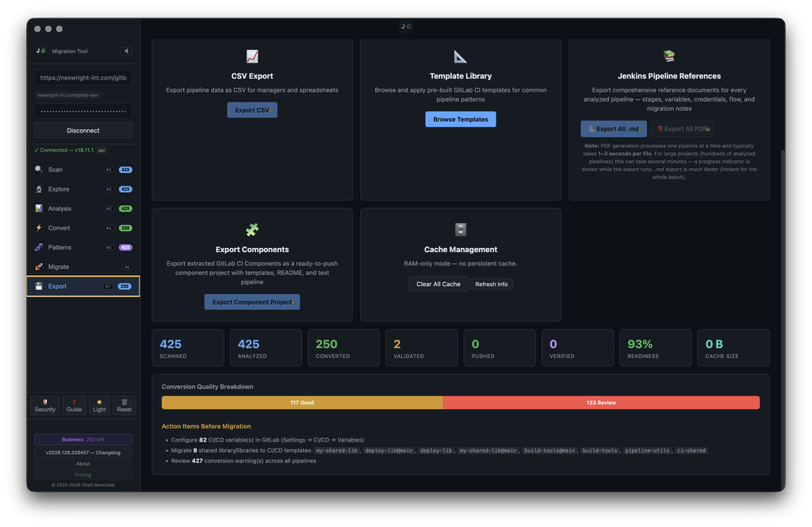Image resolution: width=812 pixels, height=527 pixels.
Task: Click the Export CSV button
Action: pyautogui.click(x=252, y=109)
